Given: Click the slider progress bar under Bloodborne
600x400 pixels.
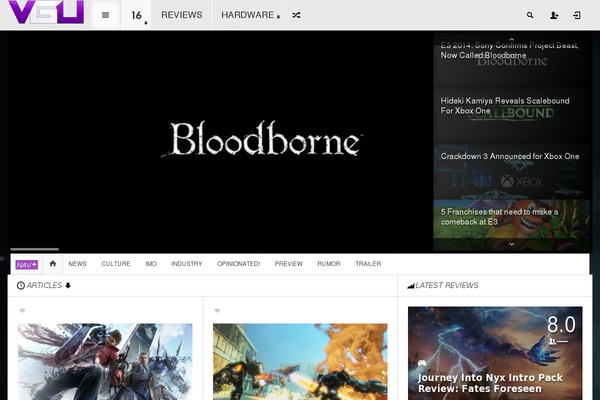Looking at the screenshot, I should [35, 249].
